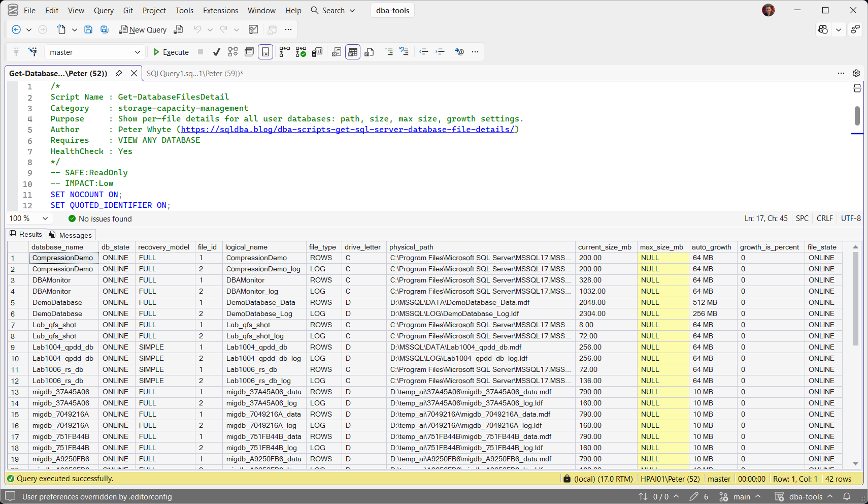Parse the query with the checkmark icon

pyautogui.click(x=217, y=52)
